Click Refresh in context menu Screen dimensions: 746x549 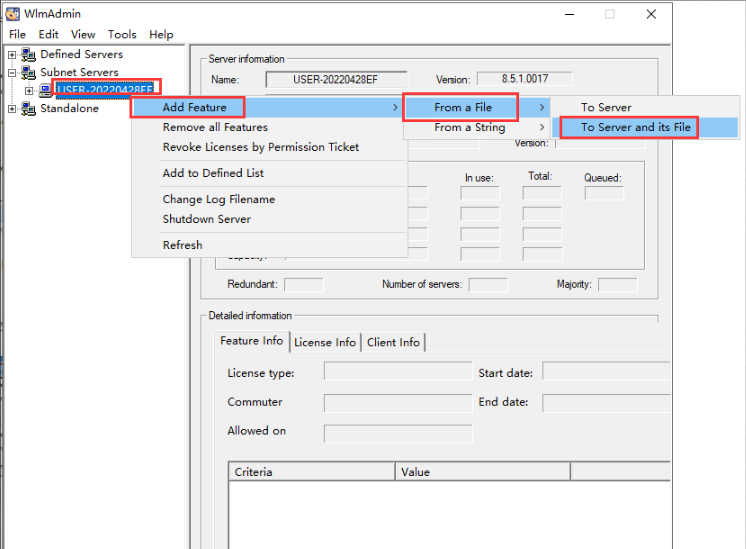182,245
